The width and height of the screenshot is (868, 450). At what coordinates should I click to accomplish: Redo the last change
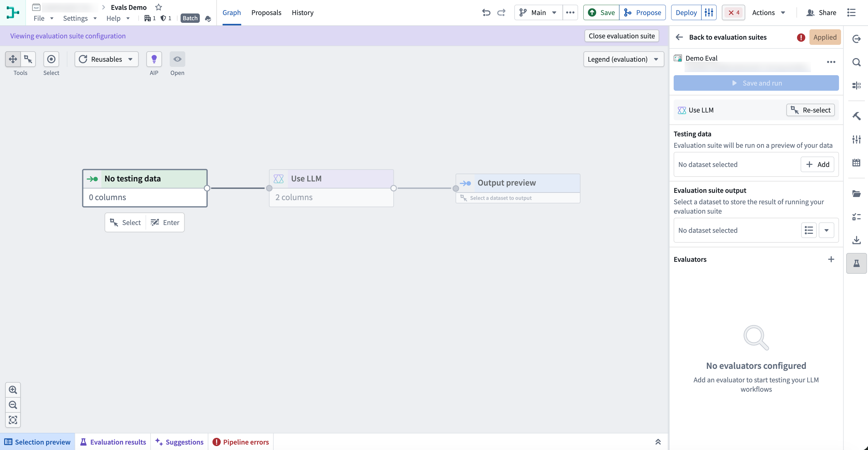[501, 12]
